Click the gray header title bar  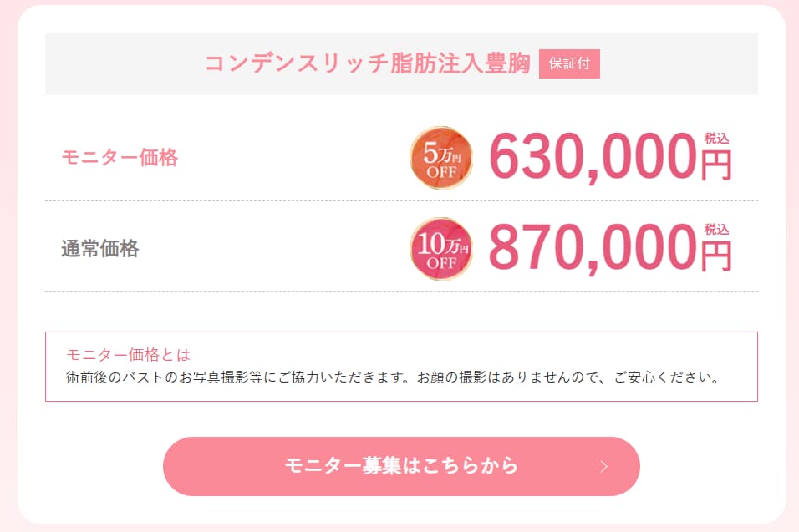click(x=125, y=63)
